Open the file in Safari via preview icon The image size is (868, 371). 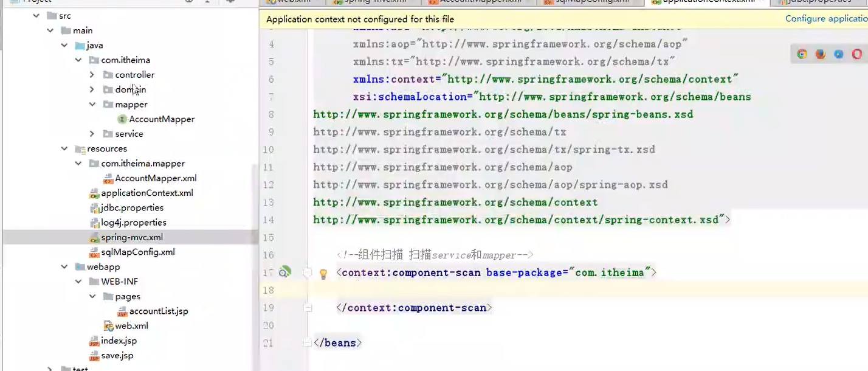(838, 54)
